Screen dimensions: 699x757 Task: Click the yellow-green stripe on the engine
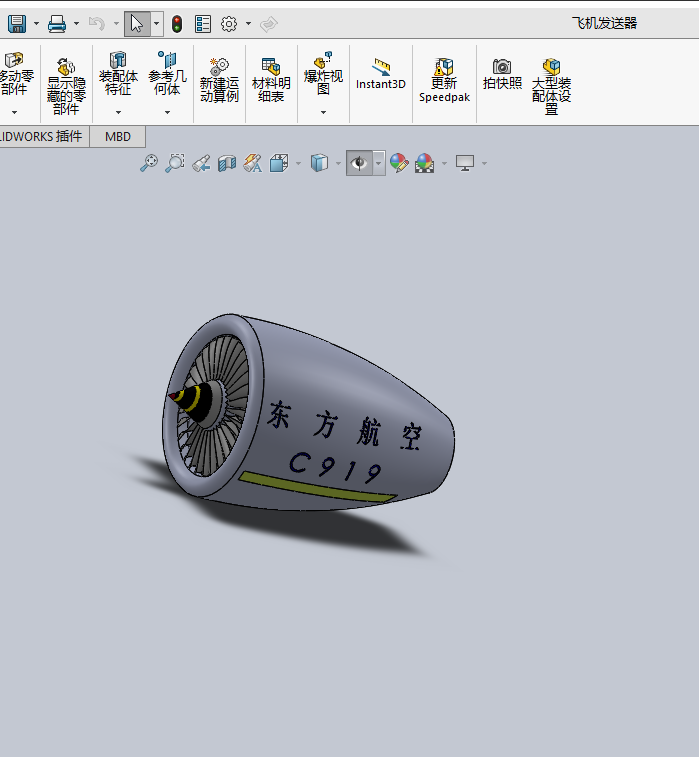coord(316,487)
